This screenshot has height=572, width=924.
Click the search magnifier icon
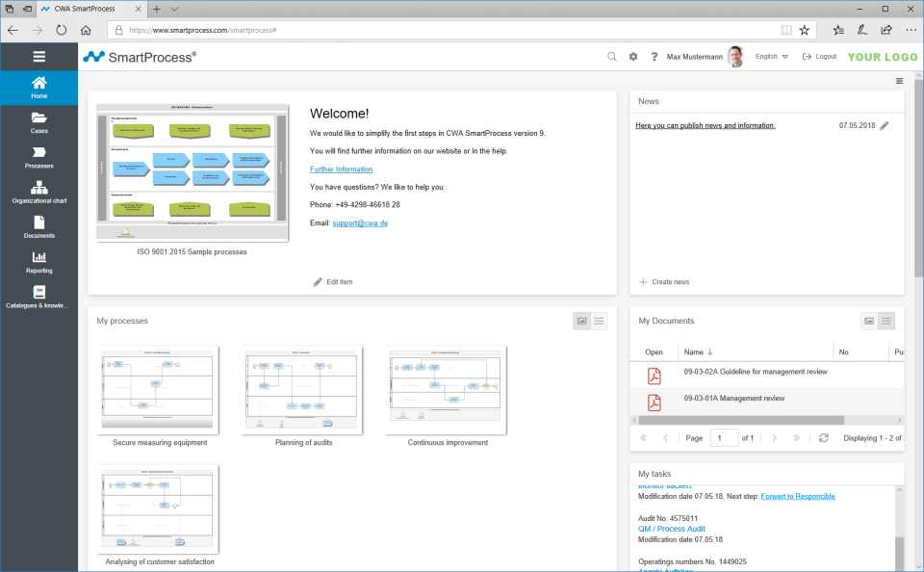pyautogui.click(x=612, y=57)
